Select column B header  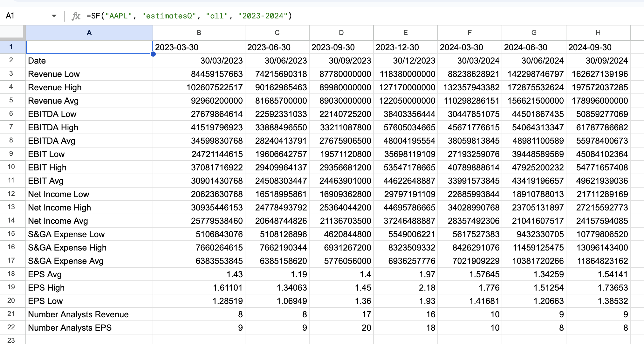(x=199, y=33)
